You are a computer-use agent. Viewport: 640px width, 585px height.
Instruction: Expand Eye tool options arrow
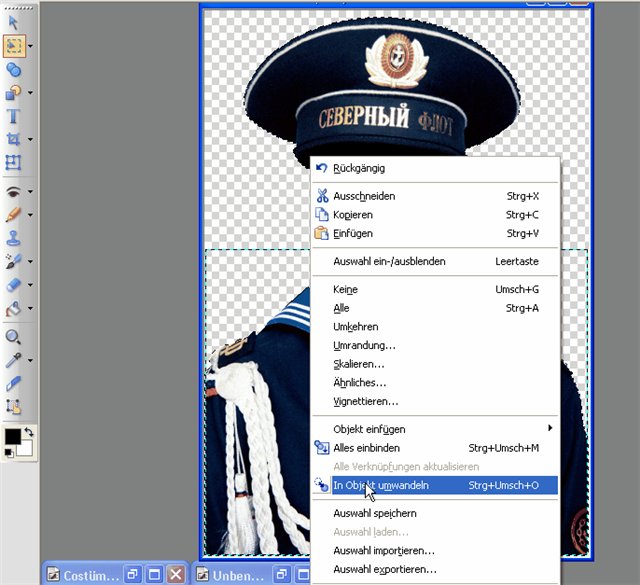click(31, 191)
